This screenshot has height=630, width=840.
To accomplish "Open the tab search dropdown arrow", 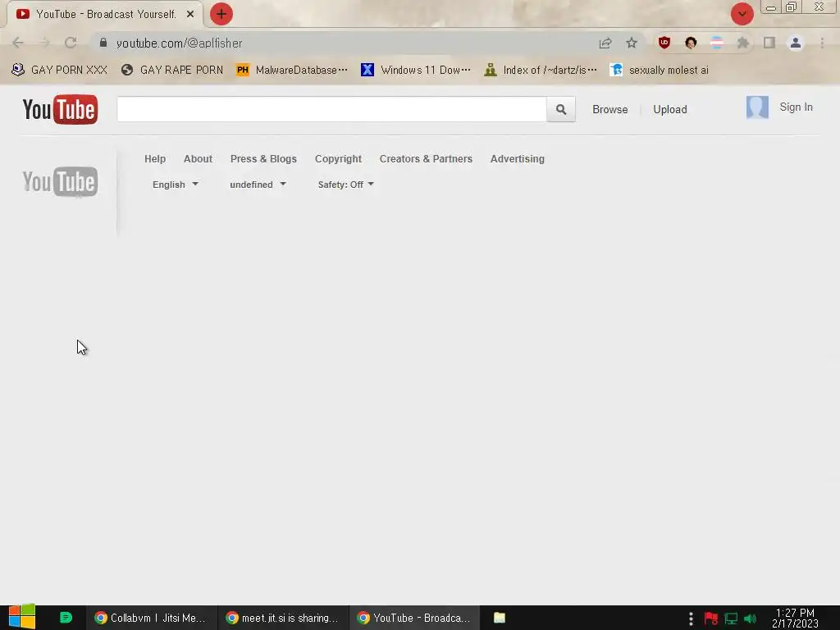I will click(742, 14).
